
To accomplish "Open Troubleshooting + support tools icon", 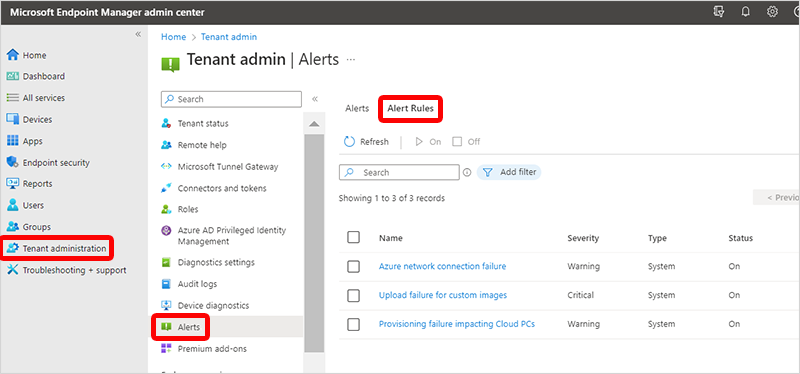I will pyautogui.click(x=13, y=269).
